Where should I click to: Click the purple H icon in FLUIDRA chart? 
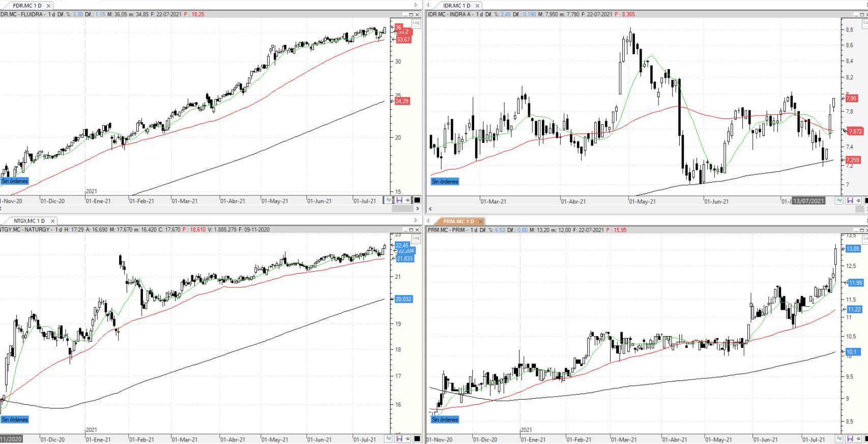(x=399, y=200)
